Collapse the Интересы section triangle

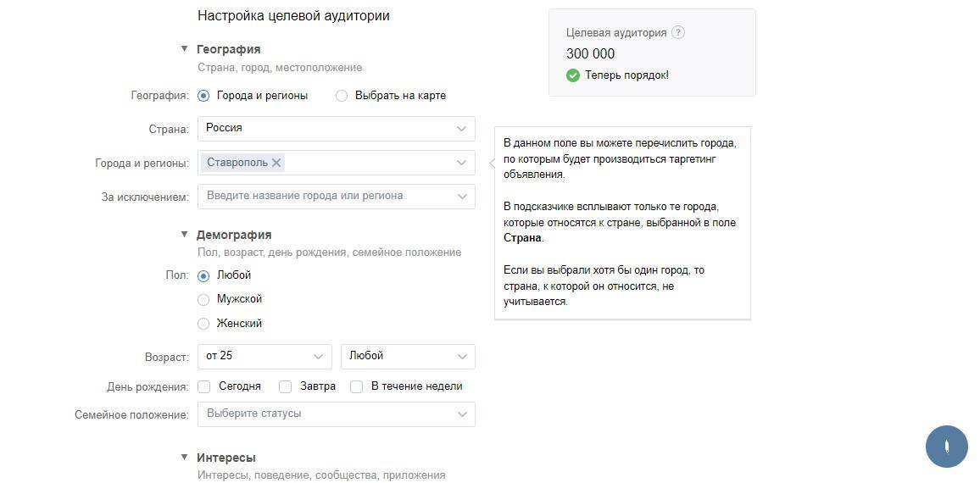[x=184, y=458]
